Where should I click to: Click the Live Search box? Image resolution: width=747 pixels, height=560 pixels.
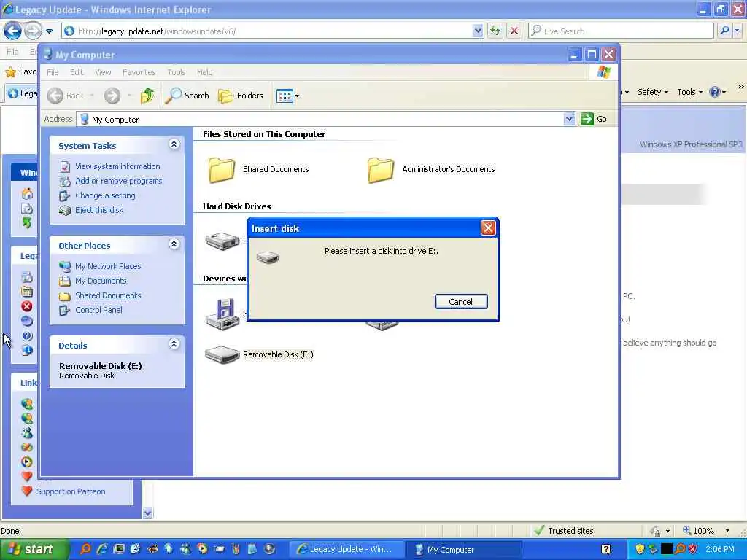pos(621,31)
